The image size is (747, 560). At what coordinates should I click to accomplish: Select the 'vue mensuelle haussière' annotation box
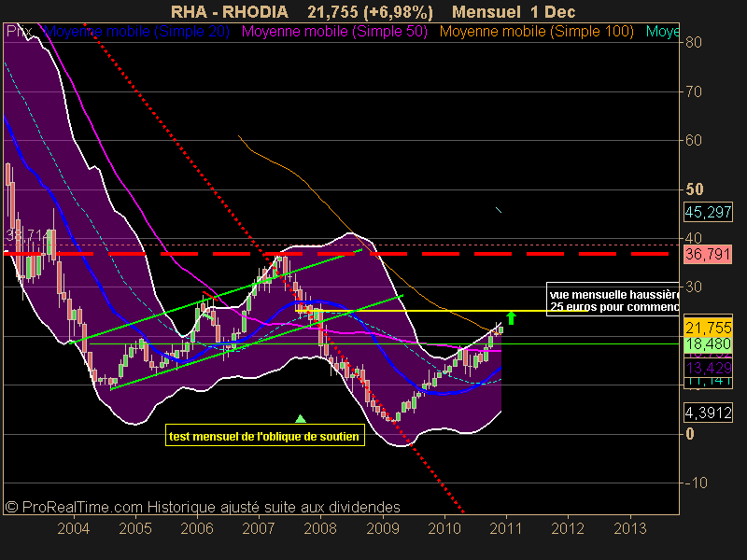tap(613, 300)
